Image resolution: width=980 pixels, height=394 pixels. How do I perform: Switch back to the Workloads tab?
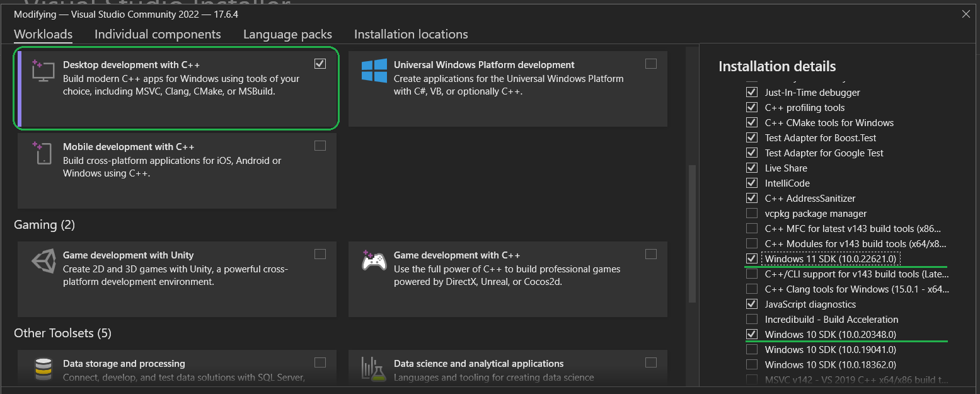click(43, 34)
